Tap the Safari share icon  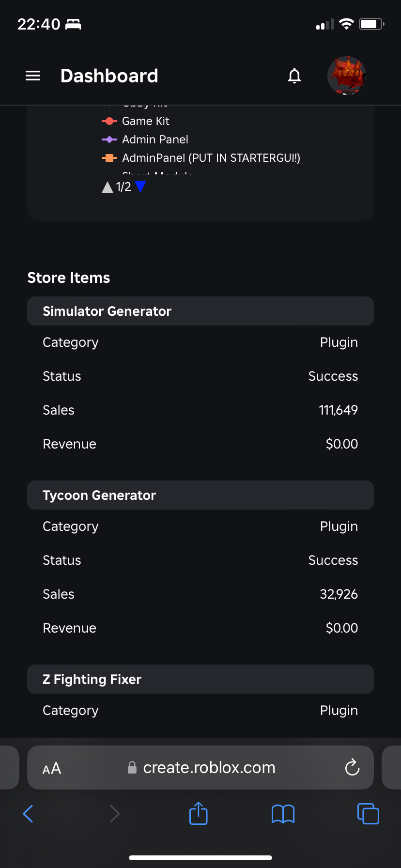point(198,814)
